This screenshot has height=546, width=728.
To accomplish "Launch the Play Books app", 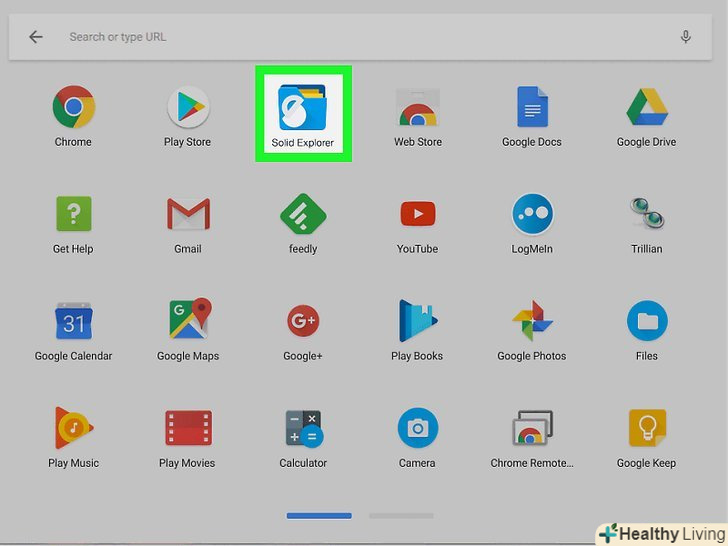I will point(417,320).
